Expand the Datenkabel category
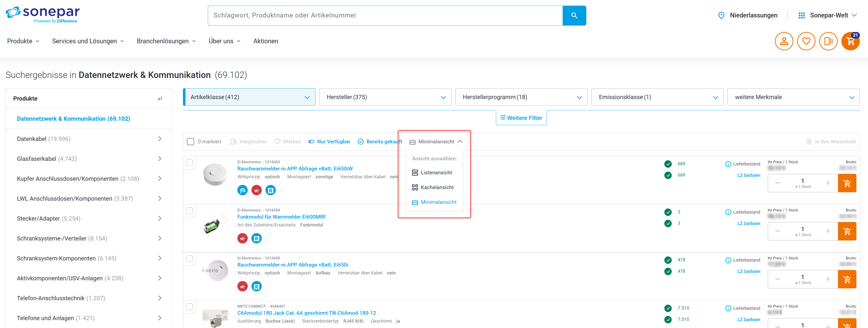 pyautogui.click(x=160, y=139)
